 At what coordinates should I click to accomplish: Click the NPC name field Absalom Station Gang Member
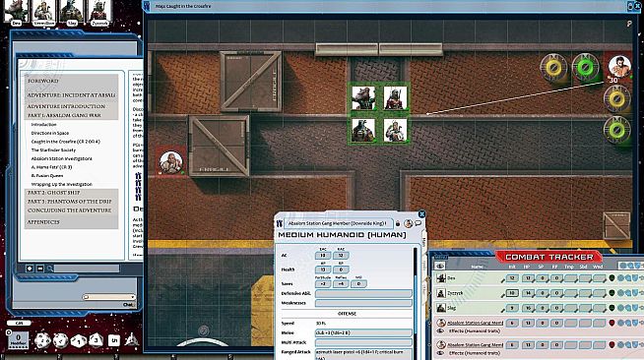[338, 223]
